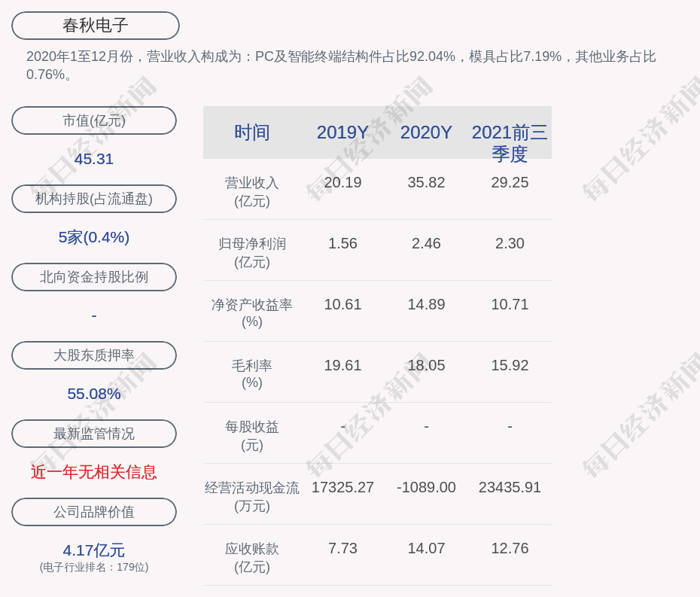
Task: Select the 大股东质押率 label pill
Action: [94, 355]
